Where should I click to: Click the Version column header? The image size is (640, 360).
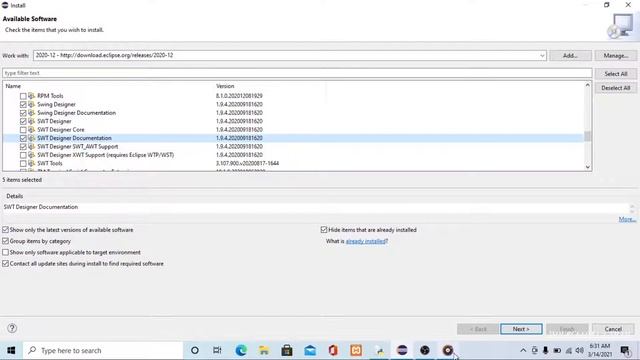(225, 86)
